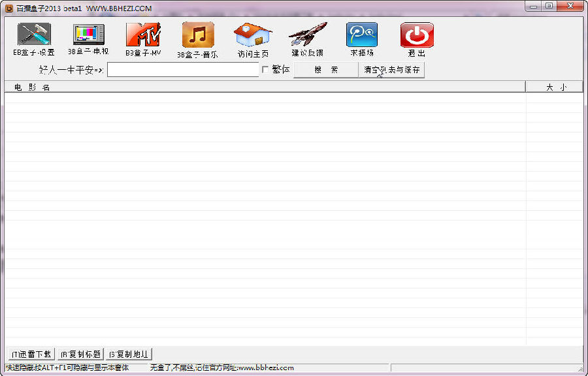Screen dimensions: 588x376
Task: Click the red power icon to exit
Action: tap(417, 35)
